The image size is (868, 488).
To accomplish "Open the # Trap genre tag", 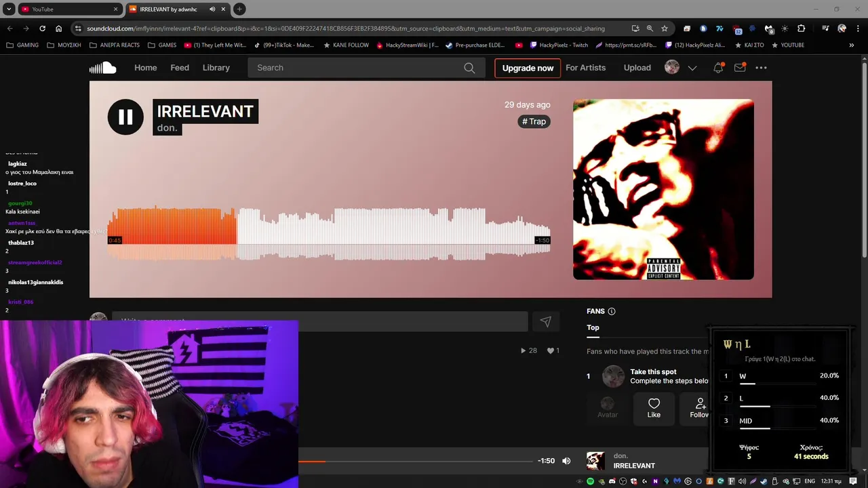I will tap(534, 121).
